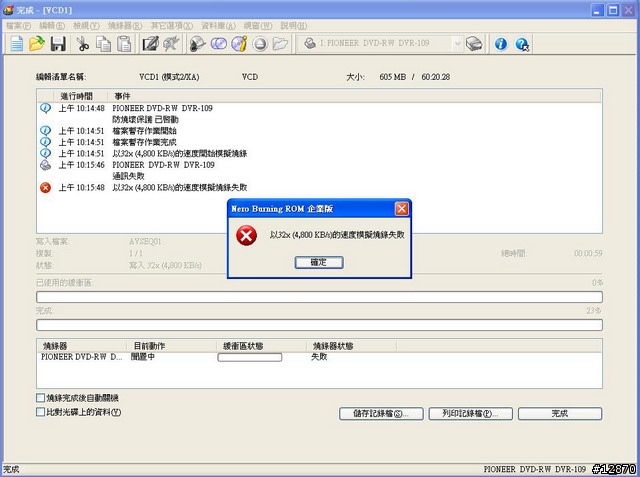The image size is (640, 477).
Task: Toggle 比對光碟上的資料 checkbox
Action: coord(40,412)
